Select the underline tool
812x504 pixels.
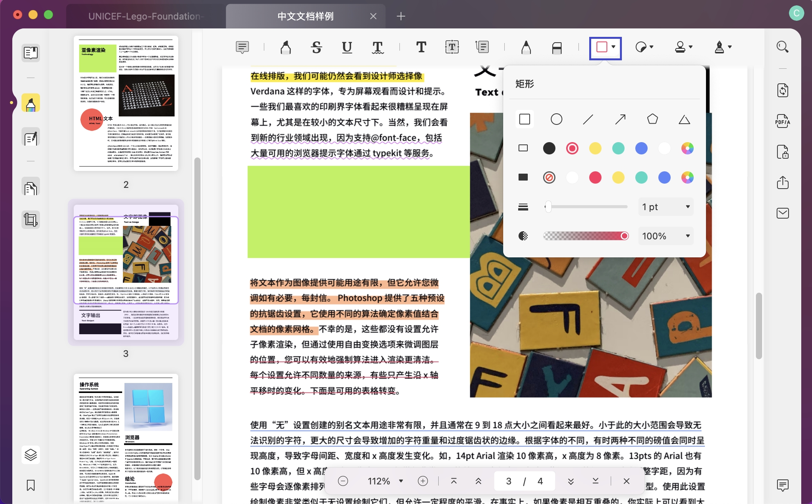tap(347, 47)
